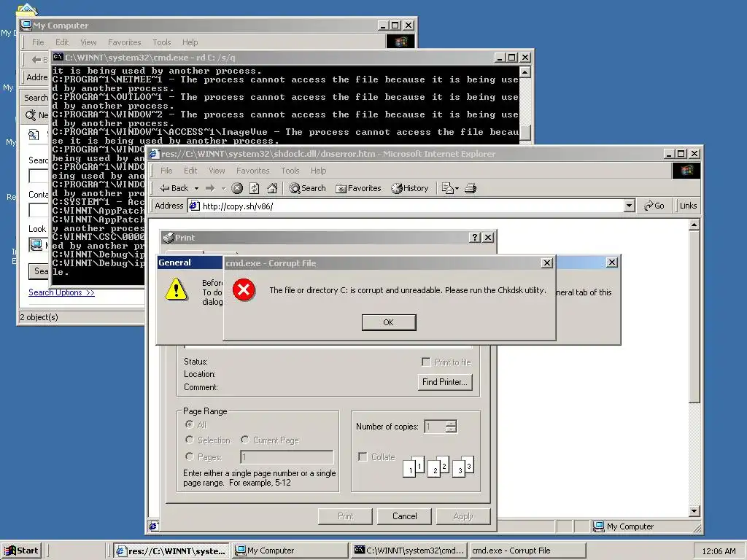Open Help menu in Internet Explorer
This screenshot has width=747, height=560.
tap(318, 171)
